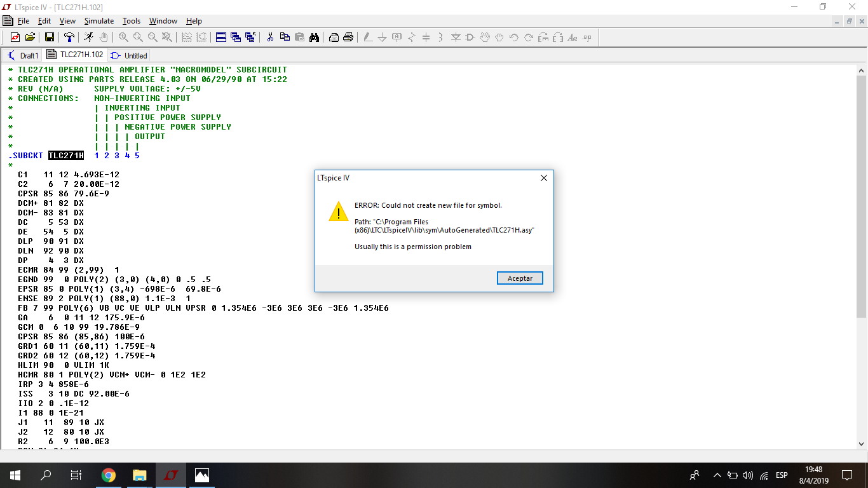This screenshot has height=488, width=868.
Task: Show hidden system tray icons
Action: 717,475
